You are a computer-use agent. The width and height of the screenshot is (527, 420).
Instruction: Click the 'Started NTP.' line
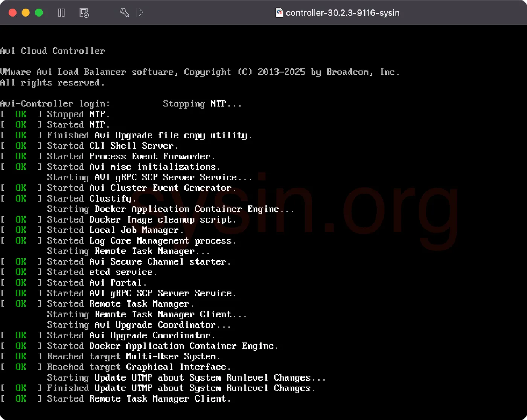(x=78, y=125)
